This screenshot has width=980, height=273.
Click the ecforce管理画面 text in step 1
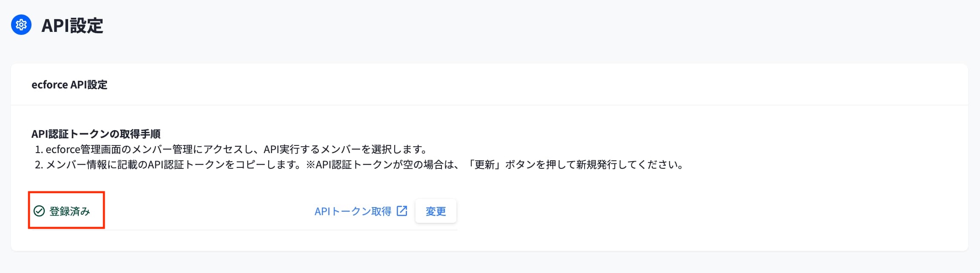(83, 149)
